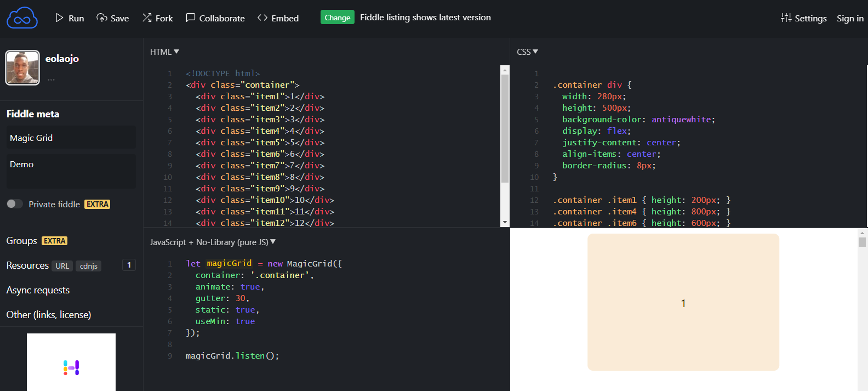The width and height of the screenshot is (868, 391).
Task: Click the CSS line 'display: flex;'
Action: tap(596, 131)
